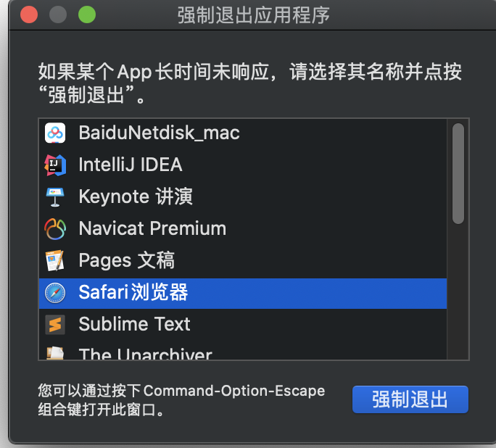Select the Safari浏览器 row
The width and height of the screenshot is (496, 448).
133,292
